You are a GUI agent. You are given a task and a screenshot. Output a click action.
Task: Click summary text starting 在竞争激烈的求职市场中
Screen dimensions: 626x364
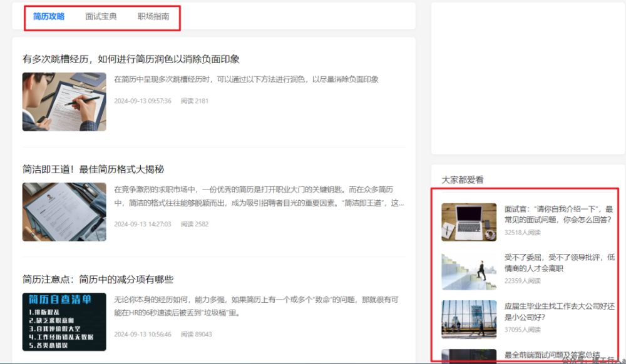click(259, 196)
